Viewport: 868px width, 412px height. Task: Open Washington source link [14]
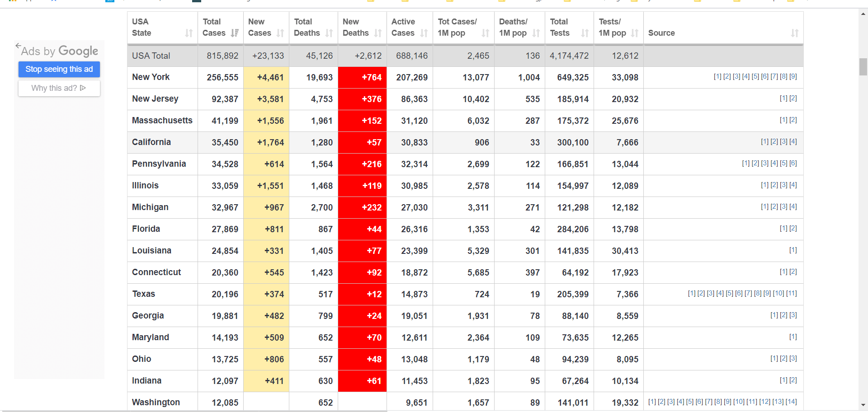pos(791,402)
